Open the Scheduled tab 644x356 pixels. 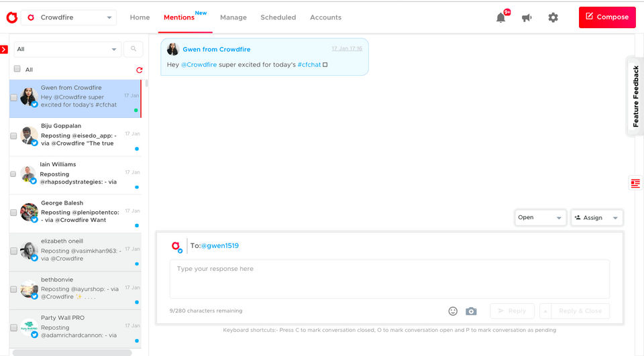[x=278, y=17]
